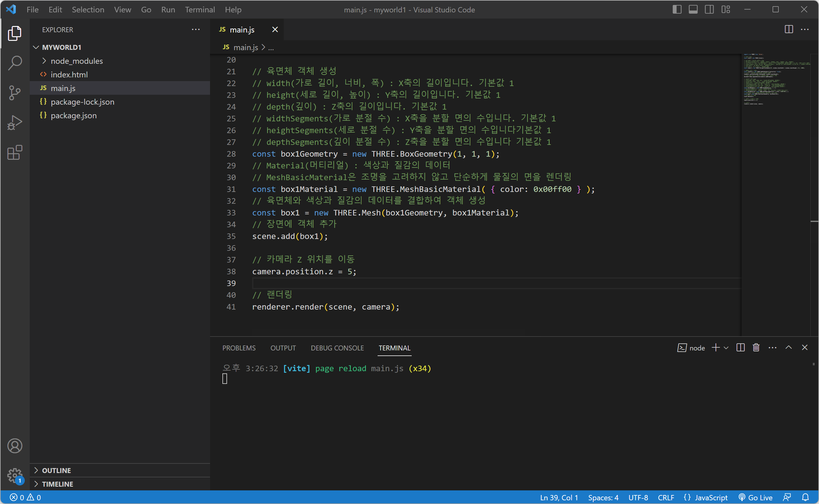This screenshot has width=819, height=504.
Task: Switch to the DEBUG CONSOLE tab
Action: 337,348
